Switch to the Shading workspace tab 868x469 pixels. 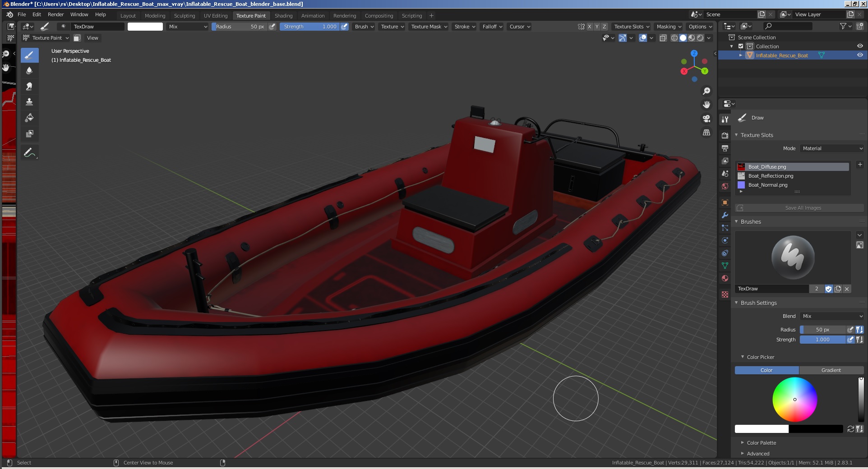(x=284, y=16)
